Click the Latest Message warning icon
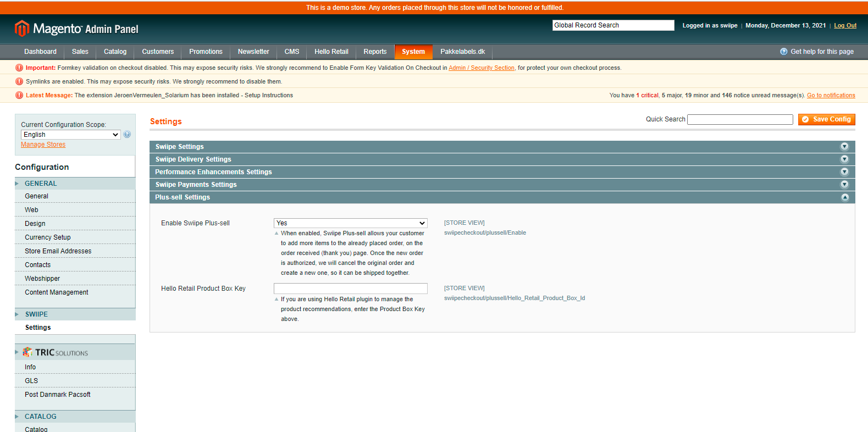Viewport: 868px width, 432px height. point(19,95)
